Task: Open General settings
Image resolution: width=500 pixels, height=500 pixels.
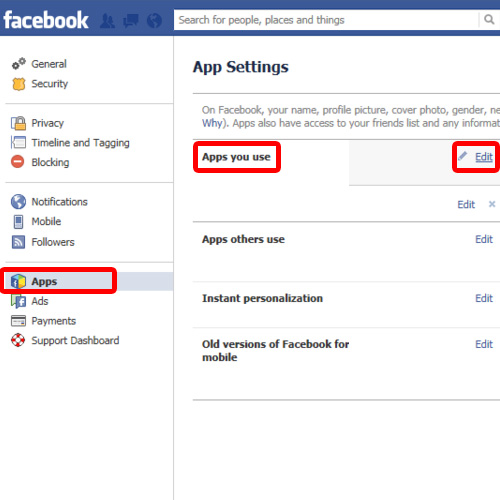Action: [x=49, y=64]
